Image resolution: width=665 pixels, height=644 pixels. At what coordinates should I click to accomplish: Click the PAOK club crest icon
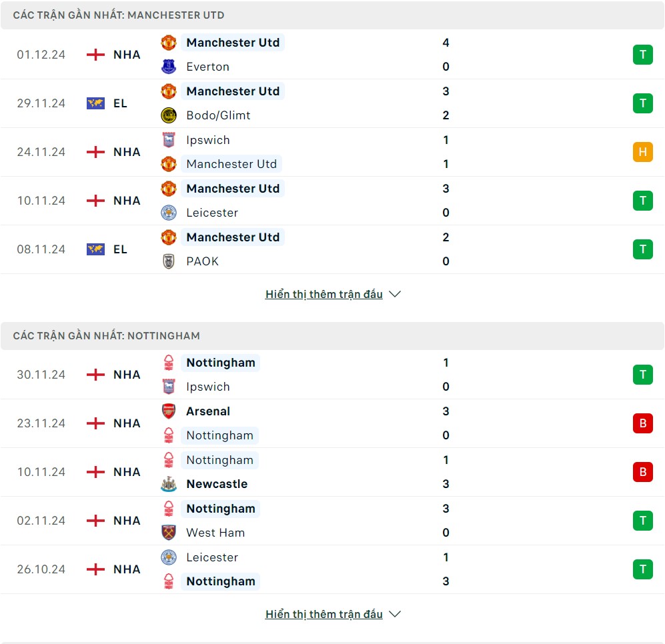[x=169, y=261]
